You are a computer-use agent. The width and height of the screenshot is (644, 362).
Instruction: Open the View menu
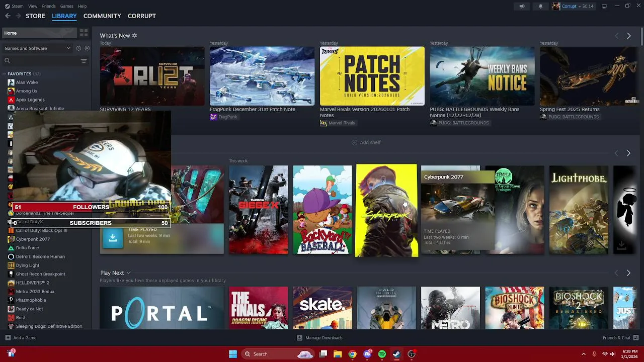[x=33, y=6]
